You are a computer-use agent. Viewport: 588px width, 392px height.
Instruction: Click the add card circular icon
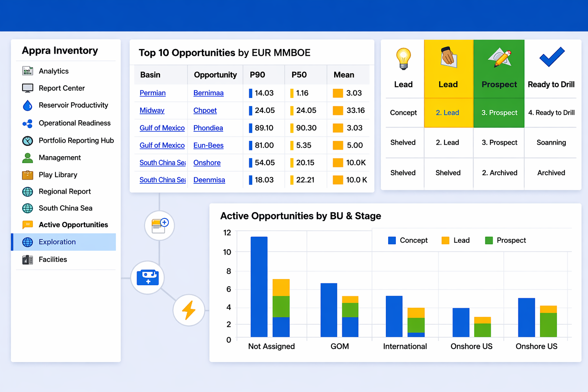tap(160, 225)
